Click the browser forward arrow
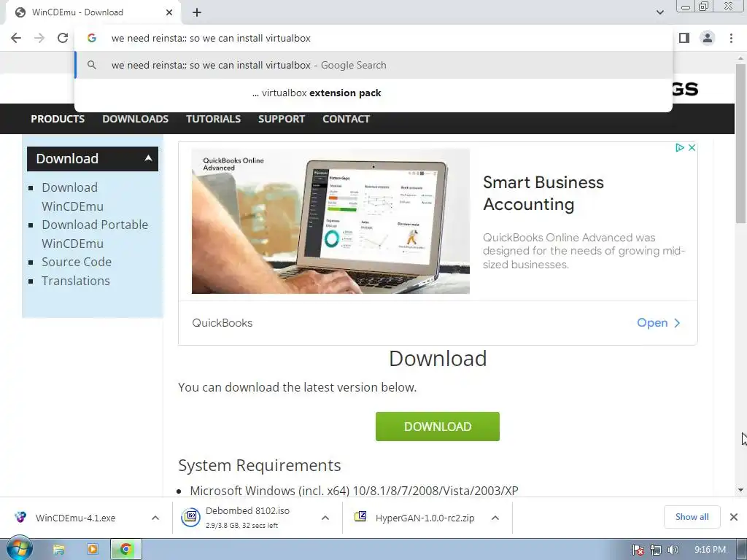This screenshot has height=560, width=747. 39,38
